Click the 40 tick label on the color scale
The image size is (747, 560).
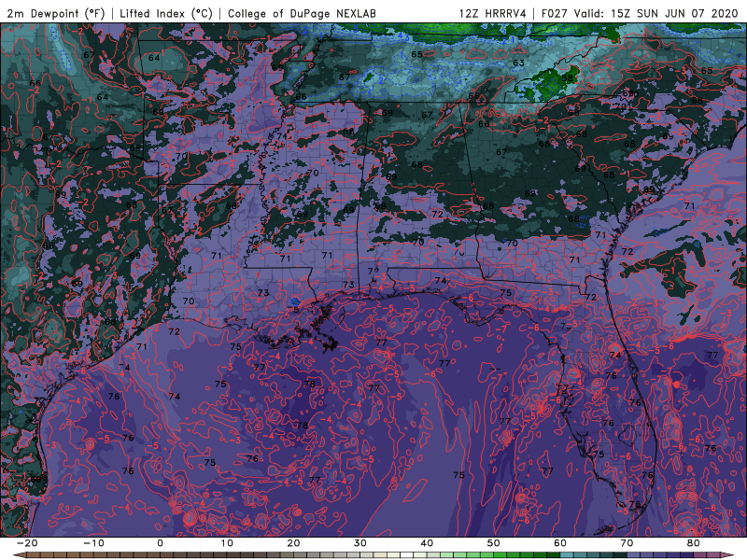(427, 543)
